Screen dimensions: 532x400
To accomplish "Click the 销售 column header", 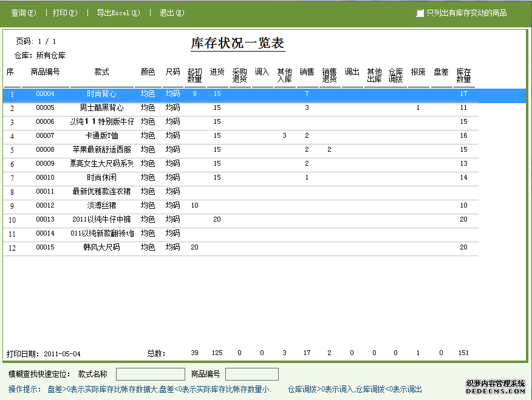I will pos(306,72).
